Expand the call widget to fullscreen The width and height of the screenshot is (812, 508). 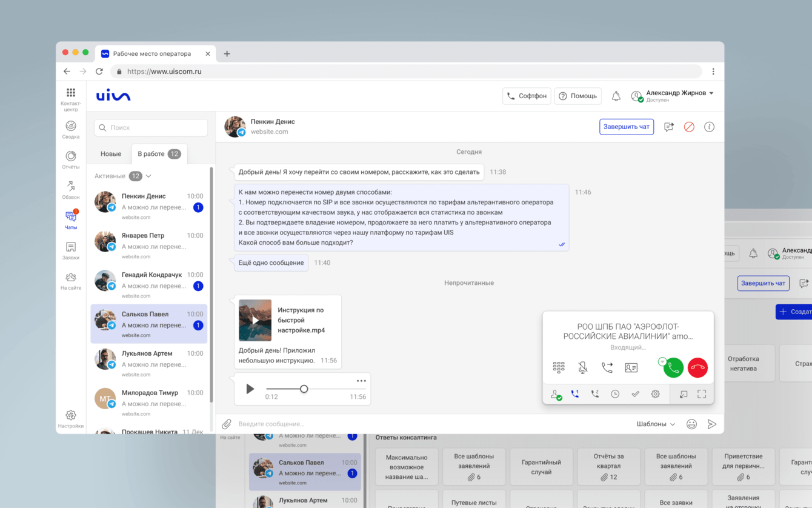[x=701, y=394]
